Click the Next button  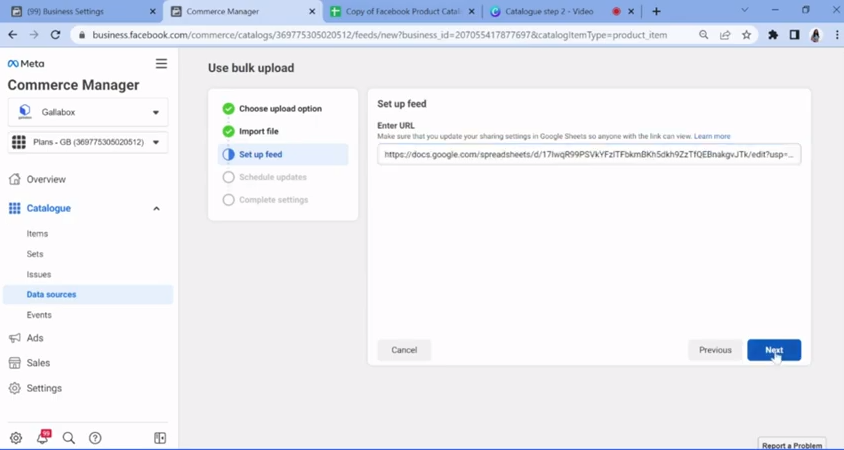point(774,350)
